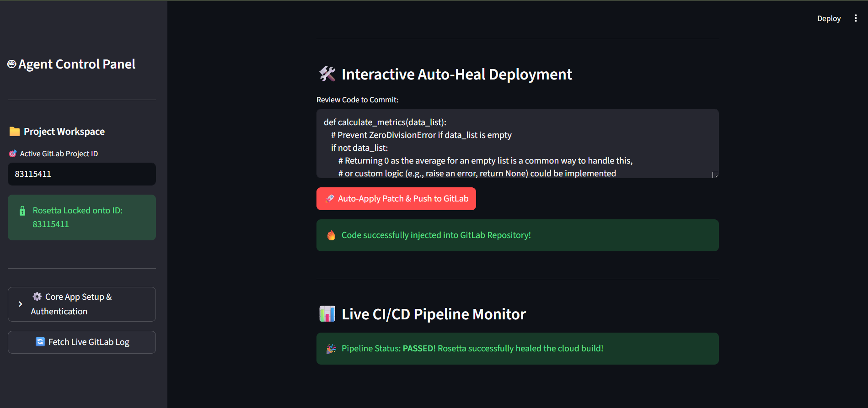Click 'Code successfully injected into GitLab Repository!' message
Viewport: 868px width, 408px height.
point(436,235)
